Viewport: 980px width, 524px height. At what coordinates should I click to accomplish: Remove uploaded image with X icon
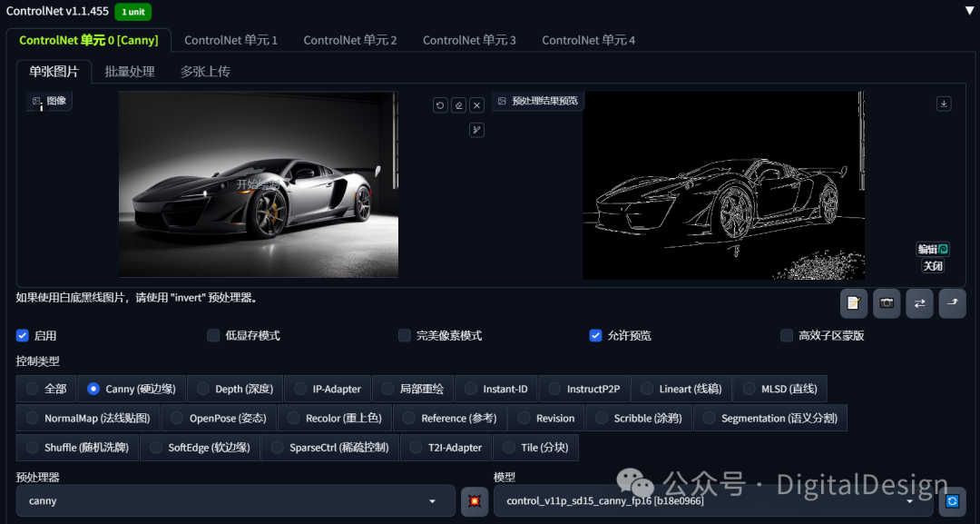click(x=476, y=105)
